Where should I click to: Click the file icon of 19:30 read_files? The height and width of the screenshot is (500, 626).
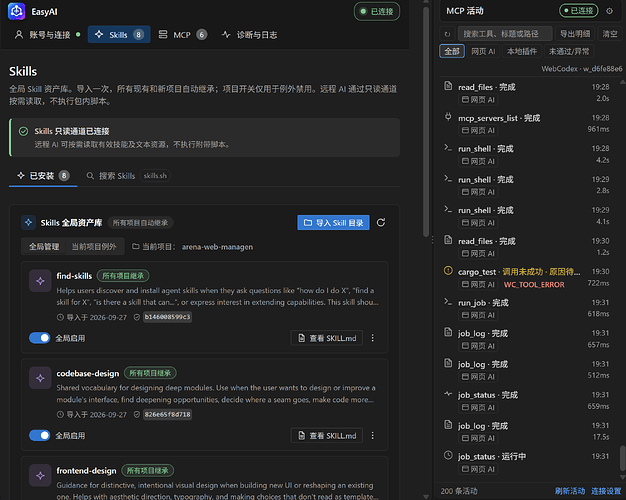pyautogui.click(x=448, y=240)
